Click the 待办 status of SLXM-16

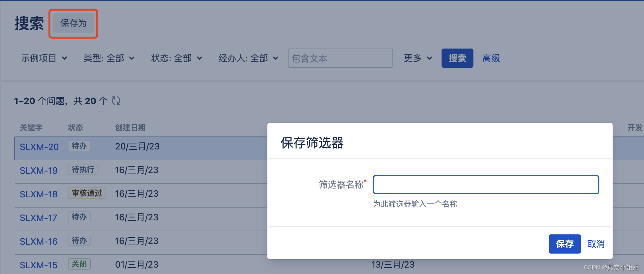click(79, 240)
